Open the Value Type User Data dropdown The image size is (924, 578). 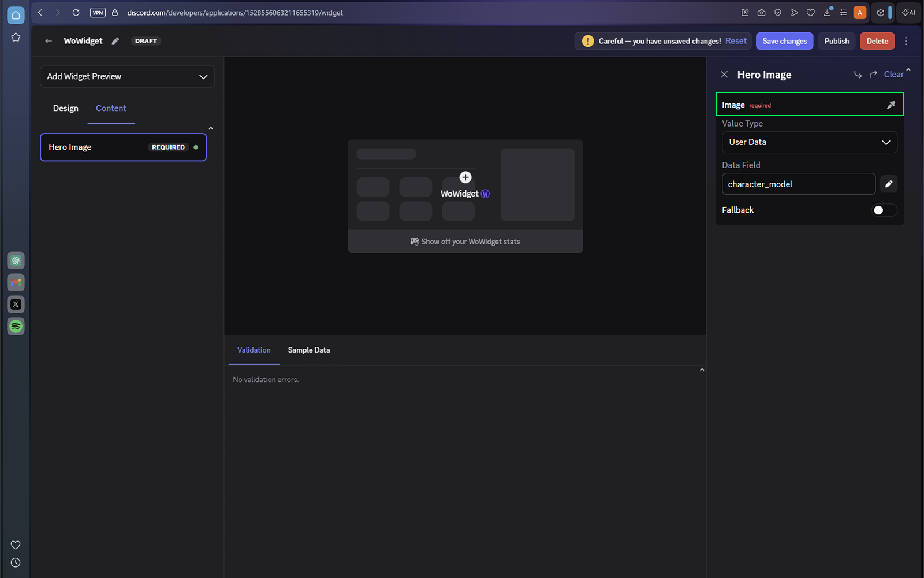pyautogui.click(x=809, y=142)
